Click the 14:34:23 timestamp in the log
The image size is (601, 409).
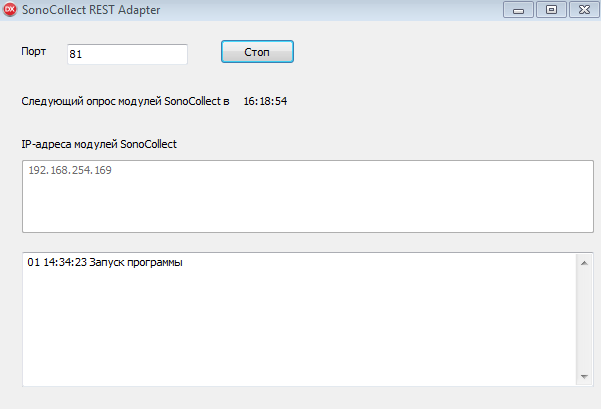coord(64,263)
